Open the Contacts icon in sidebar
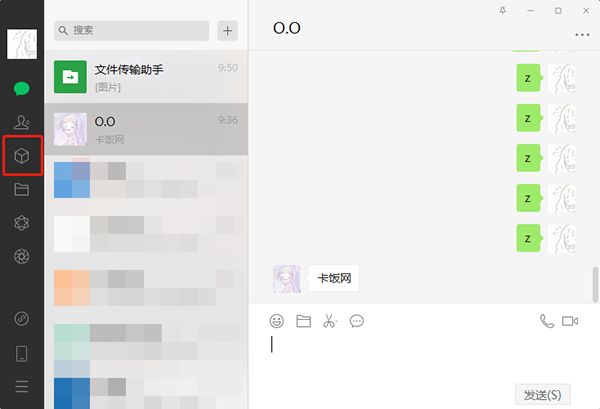Viewport: 600px width, 409px height. pyautogui.click(x=21, y=122)
